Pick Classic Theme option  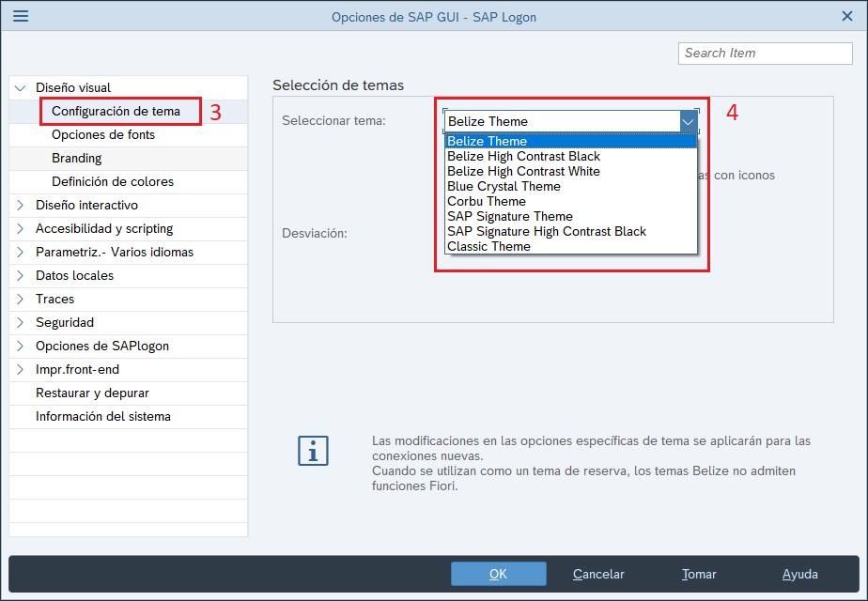[x=488, y=246]
